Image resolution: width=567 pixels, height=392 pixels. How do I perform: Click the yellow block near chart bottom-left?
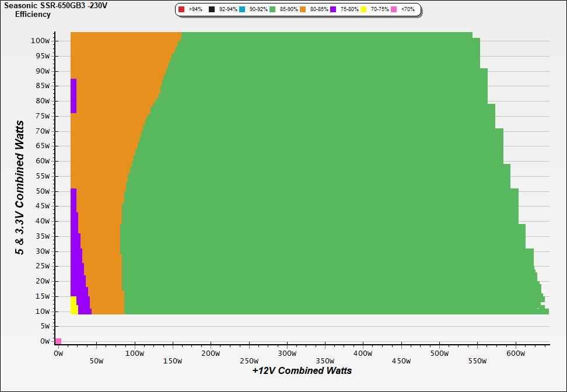[x=73, y=305]
